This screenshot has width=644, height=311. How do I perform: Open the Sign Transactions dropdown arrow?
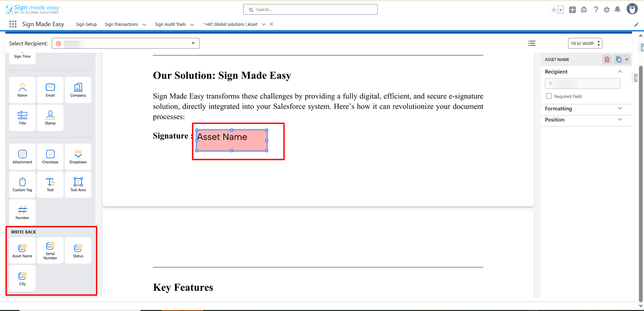tap(144, 24)
